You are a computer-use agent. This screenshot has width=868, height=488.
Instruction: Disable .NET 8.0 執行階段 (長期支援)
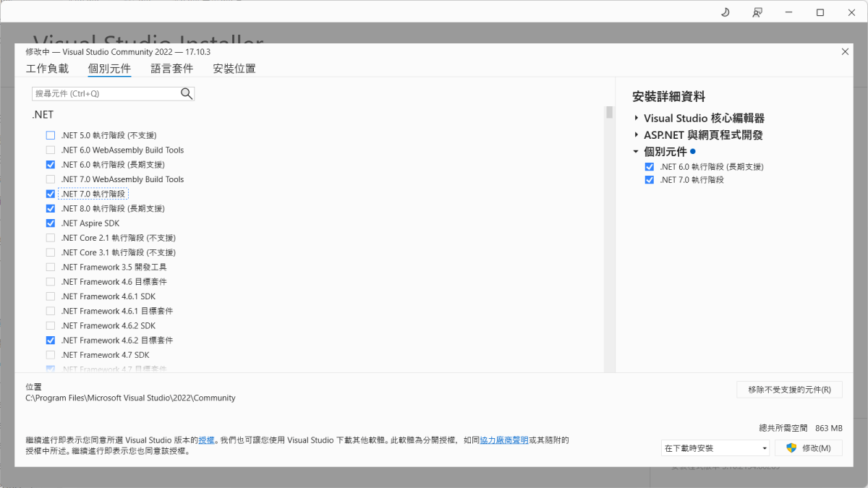point(51,208)
